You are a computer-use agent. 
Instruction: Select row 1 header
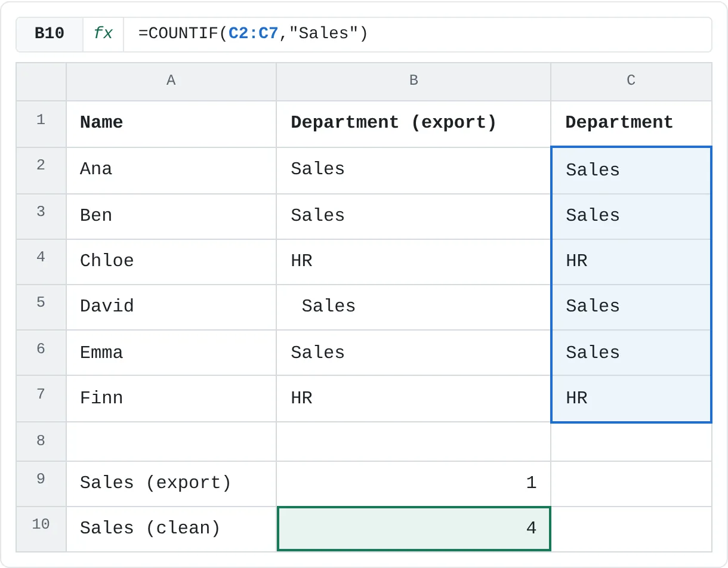coord(41,124)
